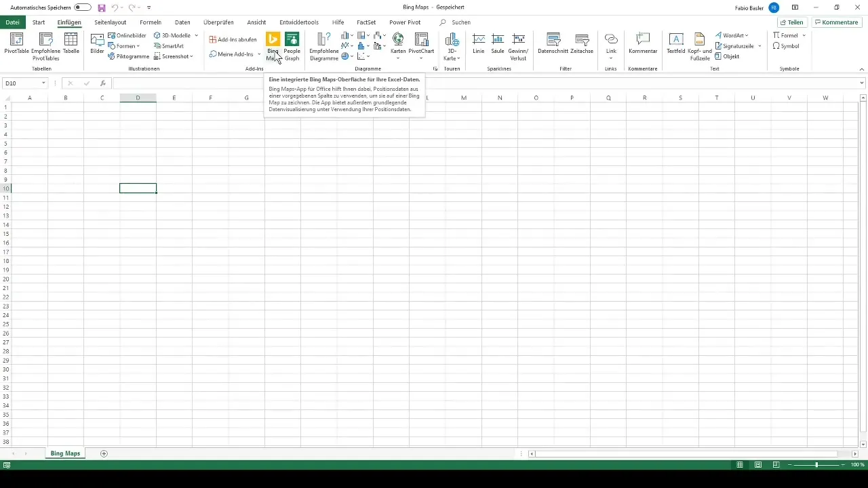Expand the Screenshot dropdown
This screenshot has width=868, height=488.
pyautogui.click(x=191, y=56)
